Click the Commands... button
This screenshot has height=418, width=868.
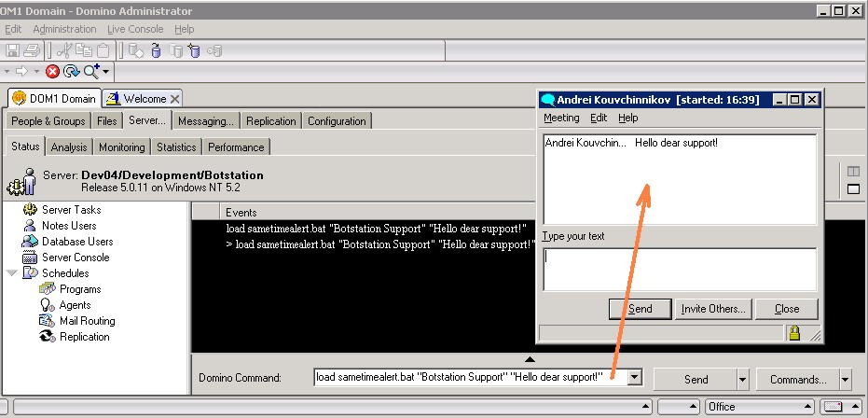tap(798, 380)
